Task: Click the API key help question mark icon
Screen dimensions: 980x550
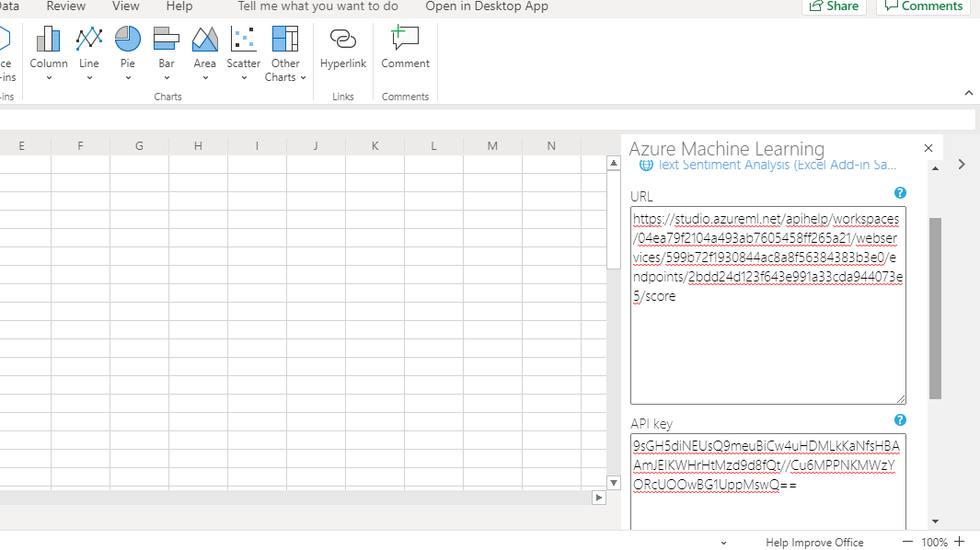Action: (900, 420)
